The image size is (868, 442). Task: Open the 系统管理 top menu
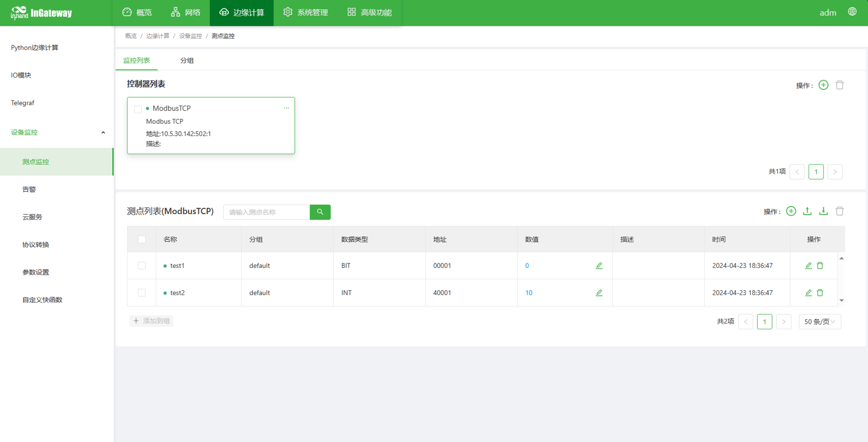305,13
